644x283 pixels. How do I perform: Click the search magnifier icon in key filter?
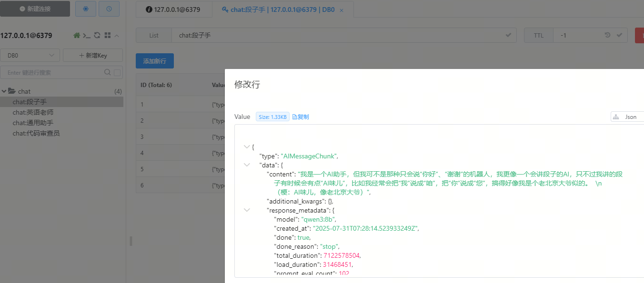108,72
